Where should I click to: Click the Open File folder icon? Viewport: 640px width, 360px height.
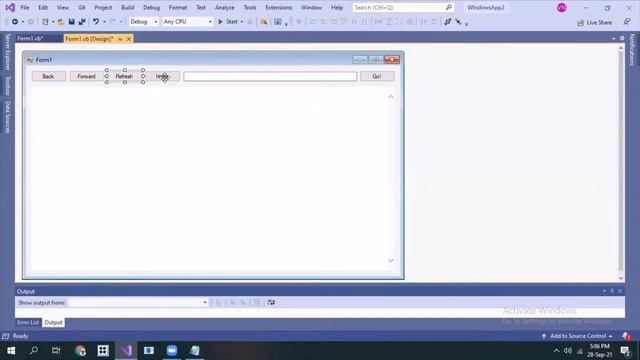(x=61, y=22)
